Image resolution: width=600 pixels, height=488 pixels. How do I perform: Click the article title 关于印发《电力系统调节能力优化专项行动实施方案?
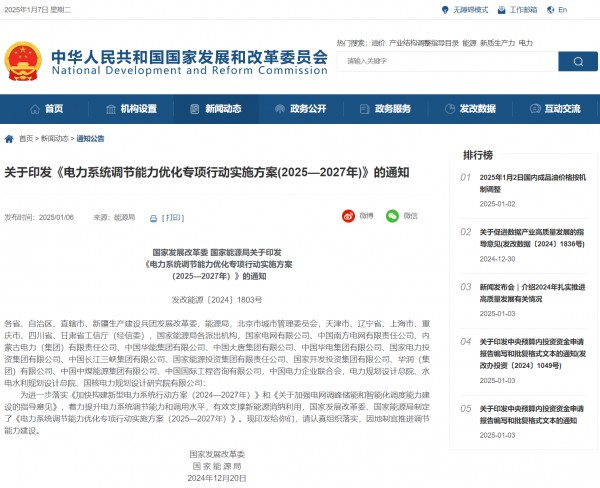(x=207, y=172)
